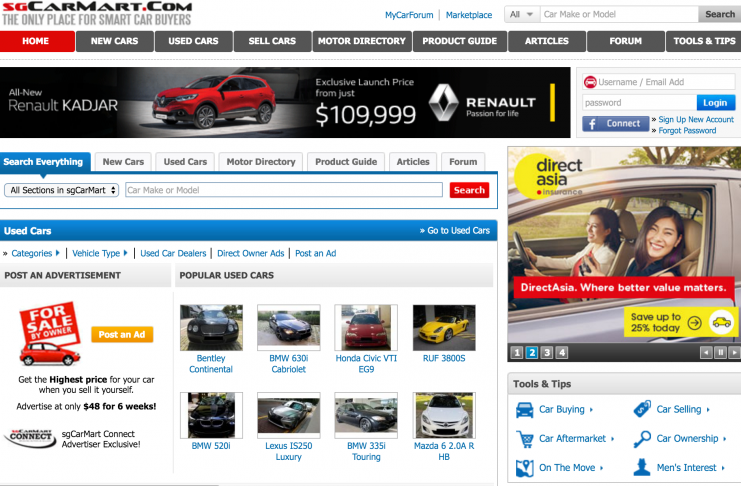Open the TOOLS & TIPS nav item
This screenshot has height=486, width=741.
(x=704, y=41)
